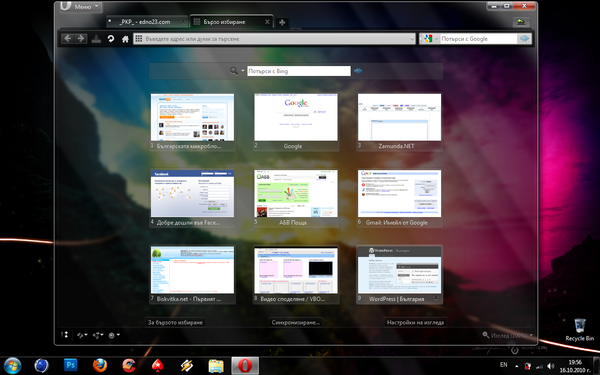
Task: Click the Синхронизиране... button
Action: coord(295,323)
